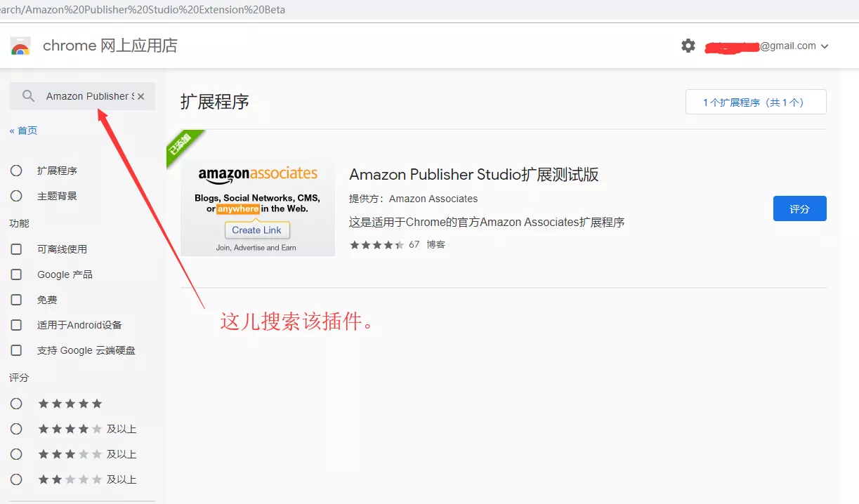The image size is (859, 504).
Task: Click the search magnifier icon
Action: point(28,96)
